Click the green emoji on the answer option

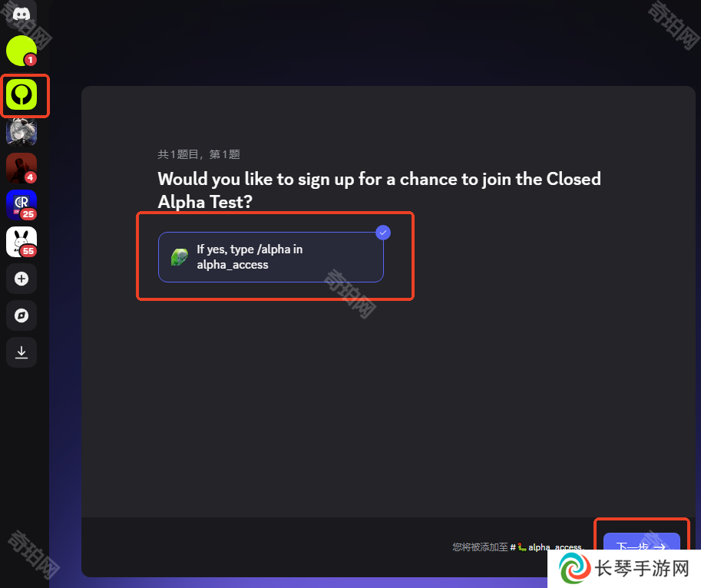(180, 257)
